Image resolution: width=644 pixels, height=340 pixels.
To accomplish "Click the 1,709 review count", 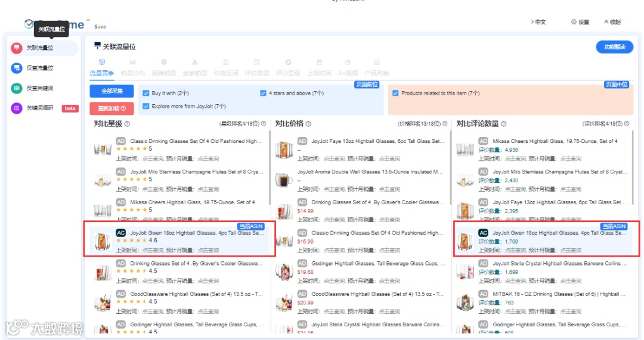I will 512,242.
